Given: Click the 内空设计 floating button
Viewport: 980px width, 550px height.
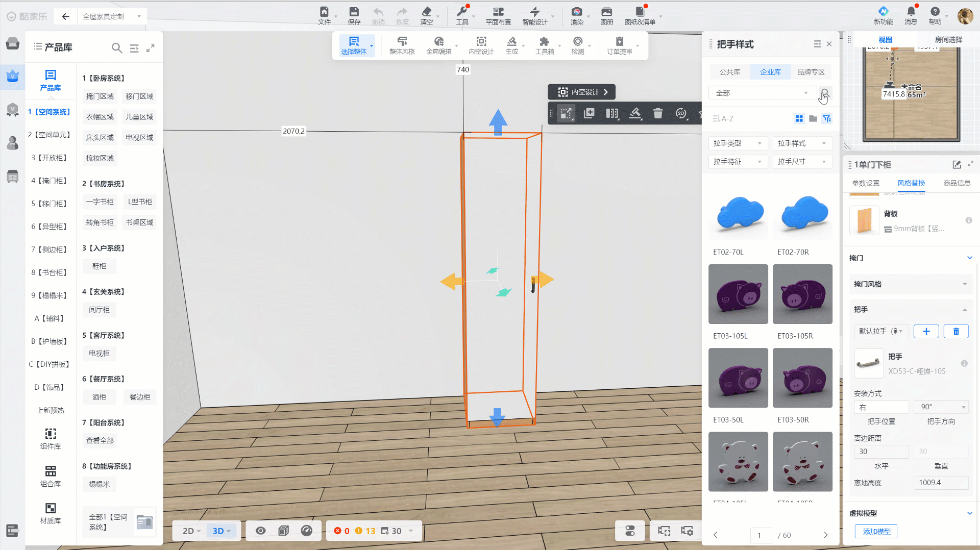Looking at the screenshot, I should pyautogui.click(x=581, y=92).
